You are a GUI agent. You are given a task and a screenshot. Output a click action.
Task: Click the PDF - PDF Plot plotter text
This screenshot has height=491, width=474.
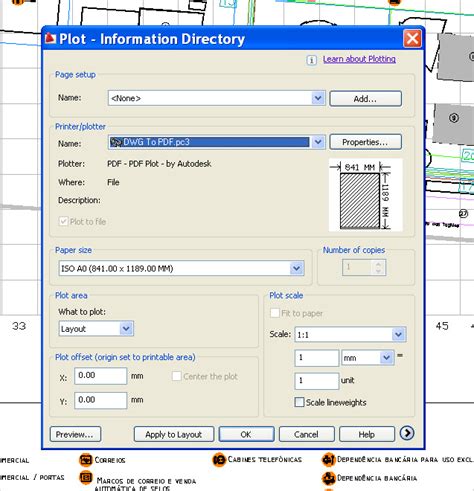159,164
